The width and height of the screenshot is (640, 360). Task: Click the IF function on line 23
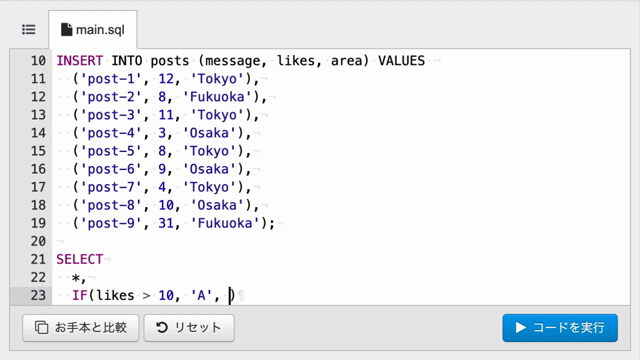[80, 295]
